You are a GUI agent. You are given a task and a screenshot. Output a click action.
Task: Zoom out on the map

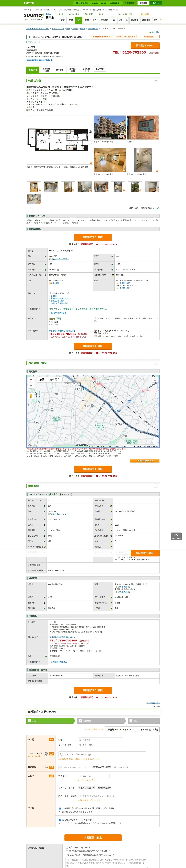tap(31, 386)
